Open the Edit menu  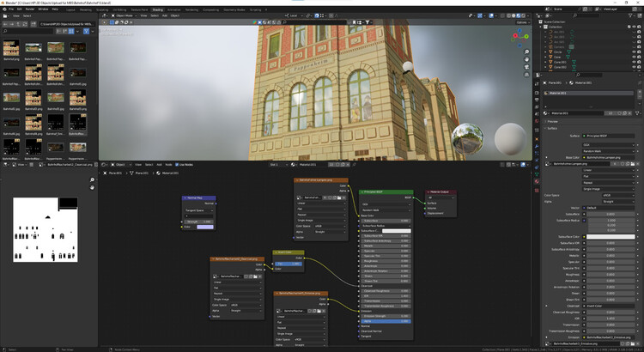point(19,9)
